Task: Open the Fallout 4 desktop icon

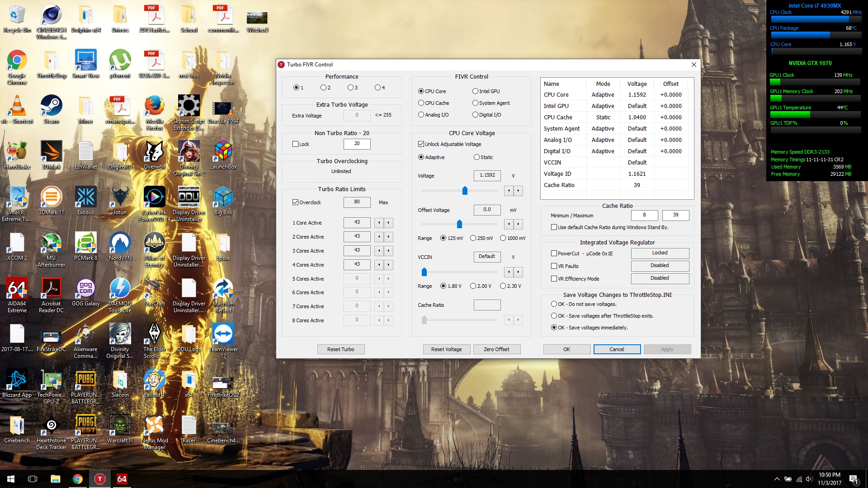Action: (154, 383)
